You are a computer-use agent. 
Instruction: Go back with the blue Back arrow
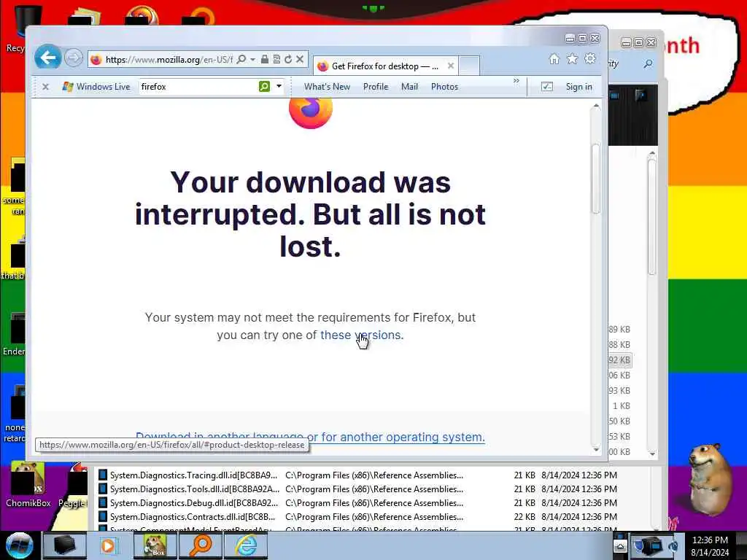47,58
